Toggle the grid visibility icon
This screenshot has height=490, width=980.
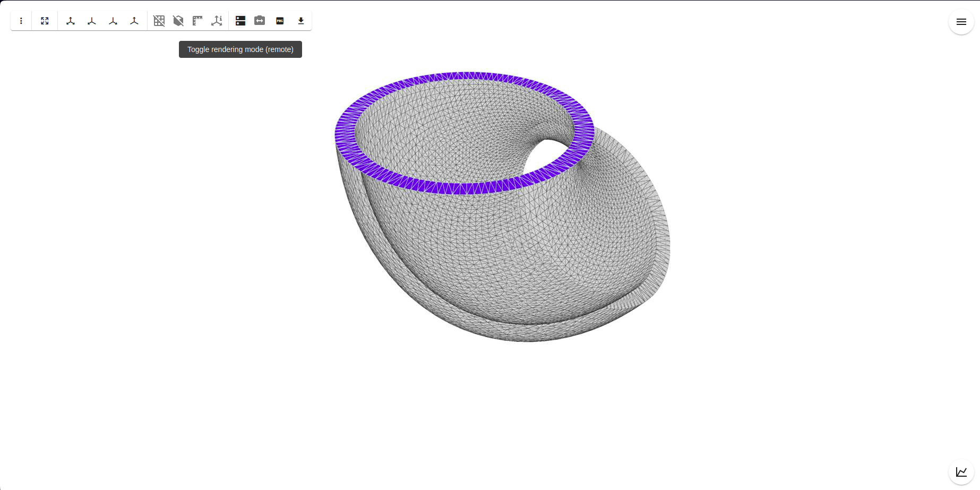pyautogui.click(x=159, y=21)
